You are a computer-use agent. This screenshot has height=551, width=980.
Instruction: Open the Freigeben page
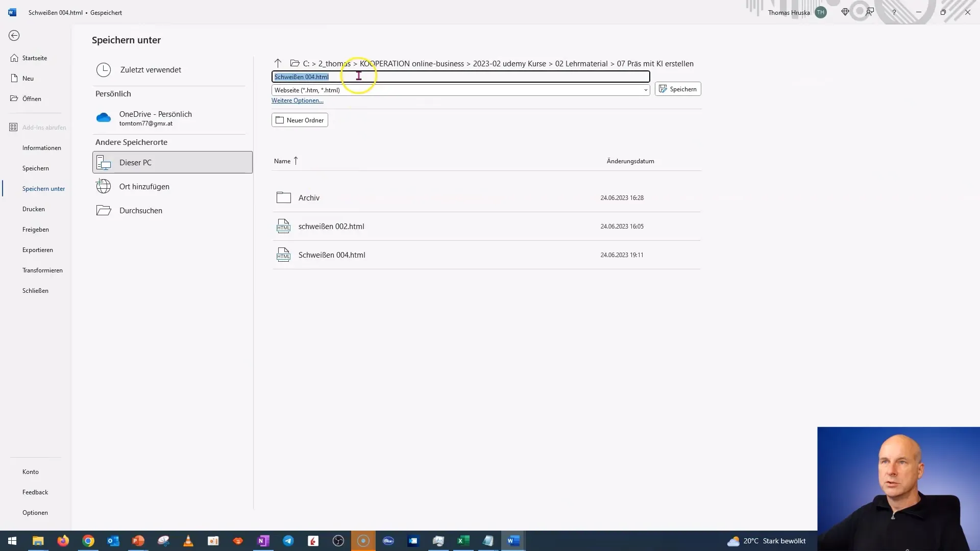coord(35,230)
